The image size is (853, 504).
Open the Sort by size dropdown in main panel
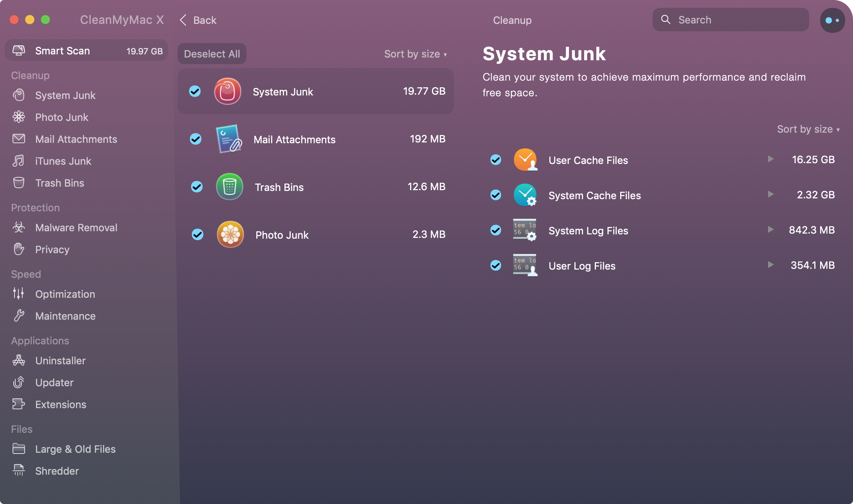415,53
